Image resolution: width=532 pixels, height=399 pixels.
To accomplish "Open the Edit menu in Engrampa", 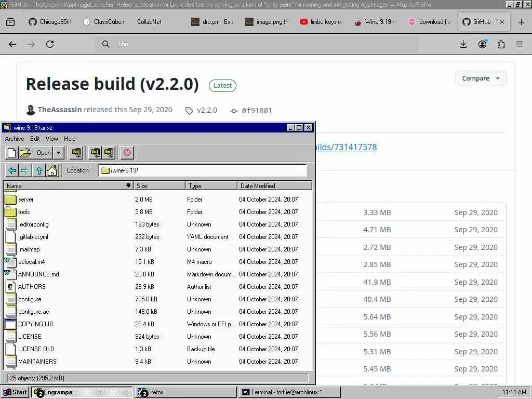I will pyautogui.click(x=35, y=138).
